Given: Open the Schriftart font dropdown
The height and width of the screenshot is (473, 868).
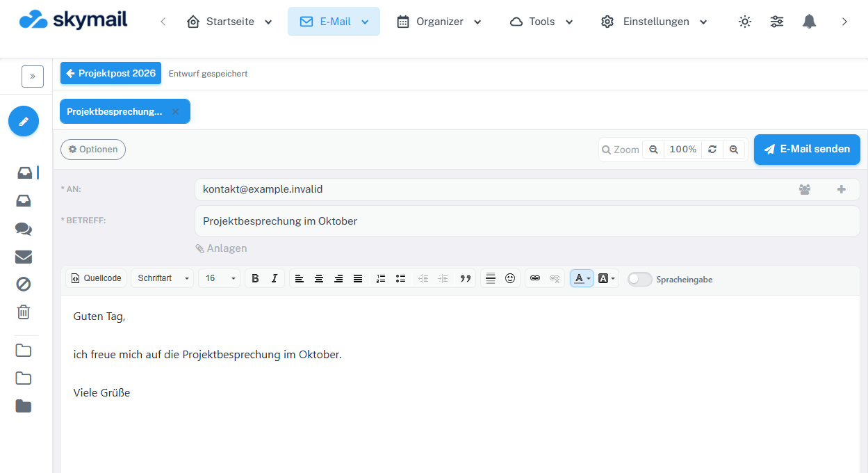Looking at the screenshot, I should coord(163,278).
